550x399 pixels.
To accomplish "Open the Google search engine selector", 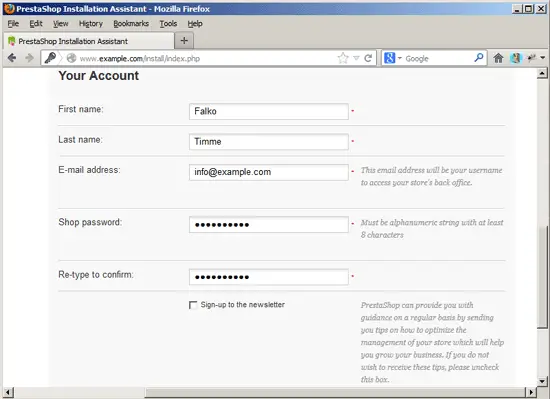I will click(393, 58).
